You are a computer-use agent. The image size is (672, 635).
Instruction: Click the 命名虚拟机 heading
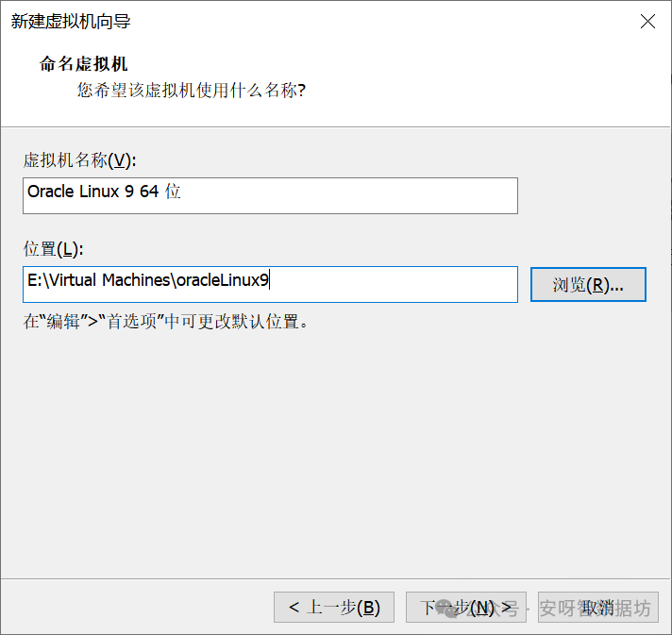tap(84, 64)
